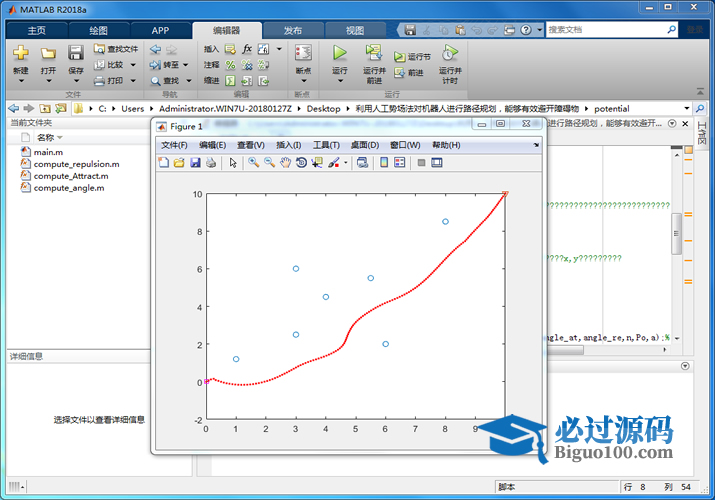715x500 pixels.
Task: Click the comment percent (%) icon
Action: pos(230,65)
